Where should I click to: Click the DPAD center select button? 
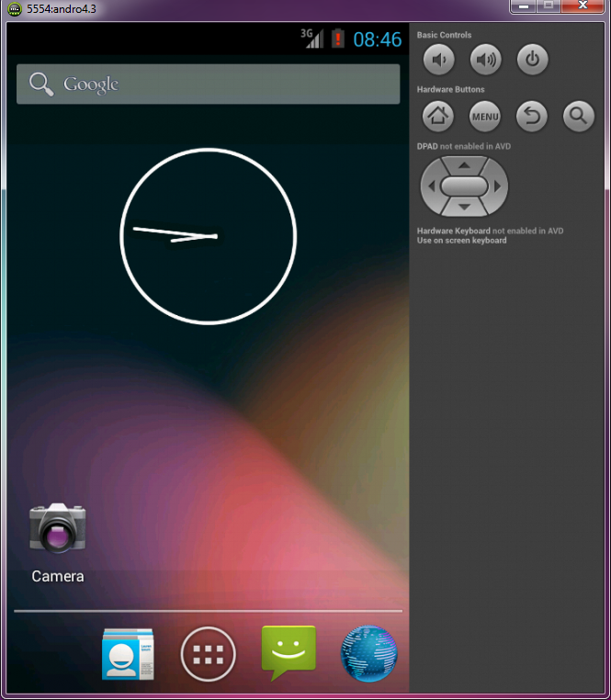pyautogui.click(x=464, y=186)
